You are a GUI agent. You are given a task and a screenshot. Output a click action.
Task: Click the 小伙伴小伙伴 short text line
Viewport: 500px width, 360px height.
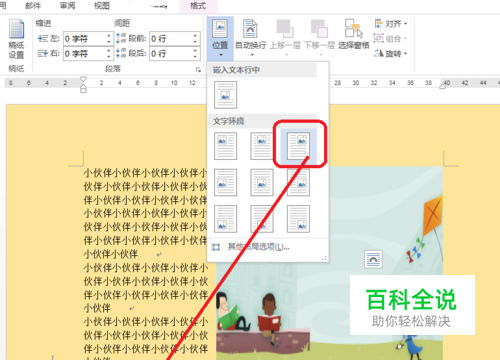tap(111, 254)
